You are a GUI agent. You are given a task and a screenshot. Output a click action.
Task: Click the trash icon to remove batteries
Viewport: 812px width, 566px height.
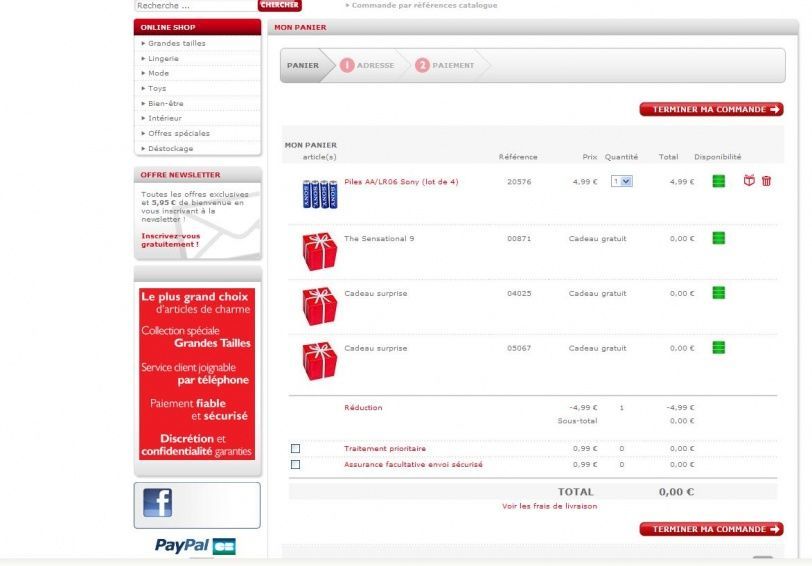[x=766, y=181]
